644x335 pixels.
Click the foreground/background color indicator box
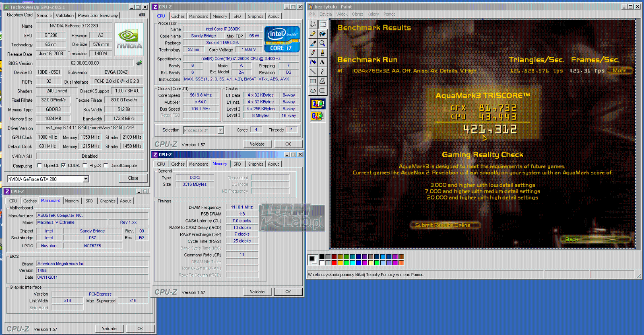tap(313, 260)
